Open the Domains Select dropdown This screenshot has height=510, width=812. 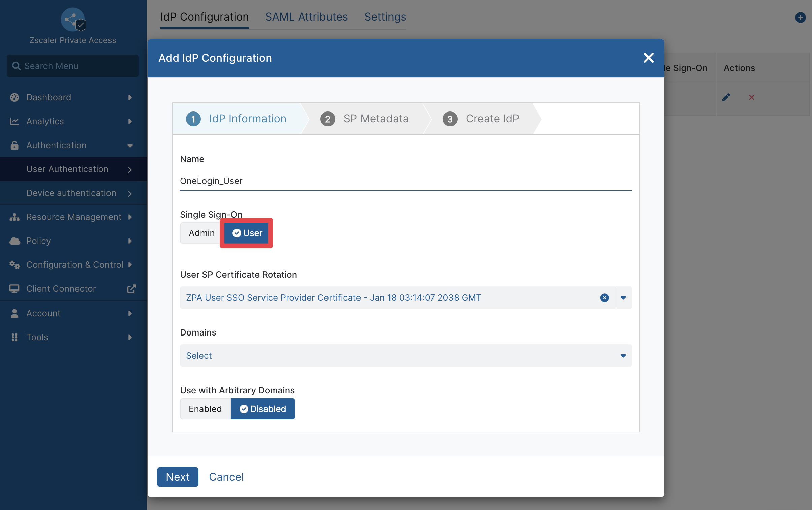pos(406,356)
